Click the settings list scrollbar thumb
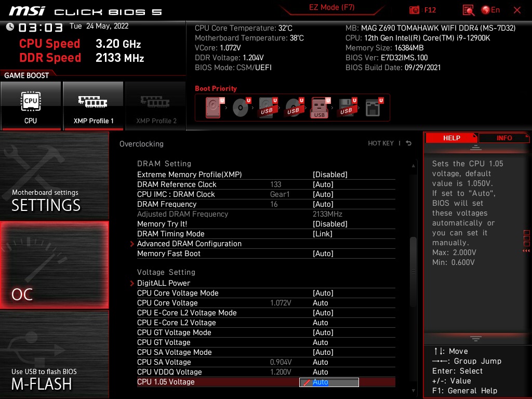The image size is (532, 399). (x=413, y=271)
